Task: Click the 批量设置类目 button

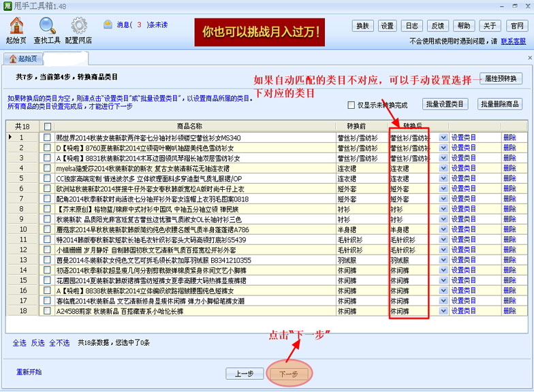Action: pos(445,104)
